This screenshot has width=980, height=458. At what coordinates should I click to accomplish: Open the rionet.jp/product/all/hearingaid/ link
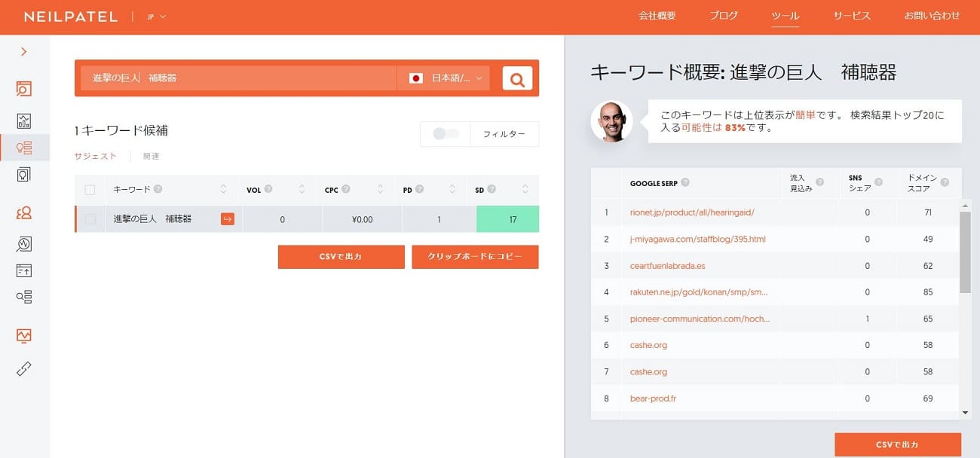[692, 212]
